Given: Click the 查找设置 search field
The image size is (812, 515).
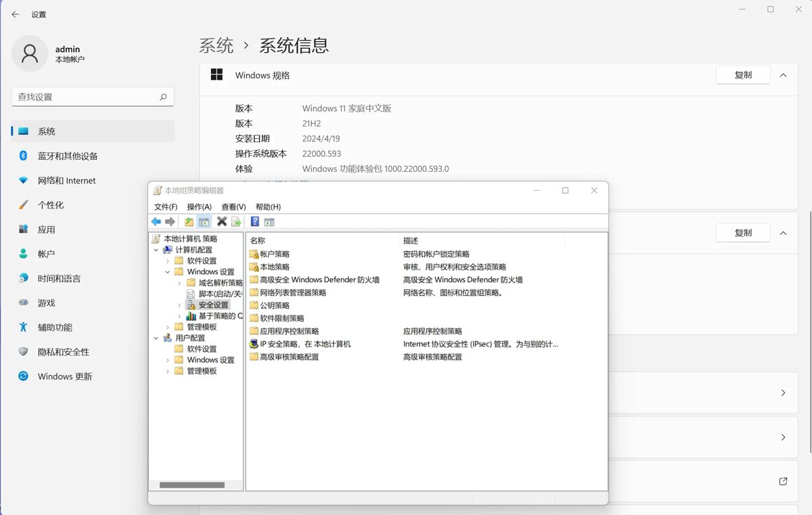Looking at the screenshot, I should tap(93, 97).
